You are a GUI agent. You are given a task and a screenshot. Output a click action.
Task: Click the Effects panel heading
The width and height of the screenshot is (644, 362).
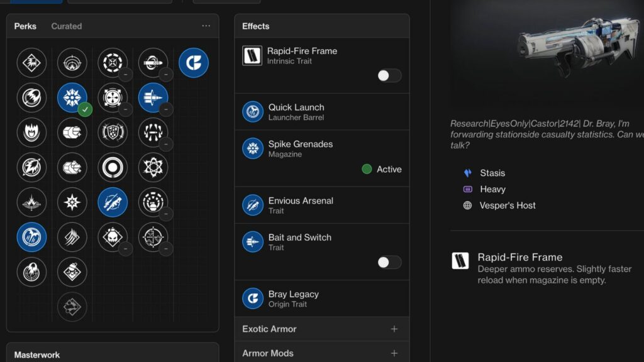256,26
